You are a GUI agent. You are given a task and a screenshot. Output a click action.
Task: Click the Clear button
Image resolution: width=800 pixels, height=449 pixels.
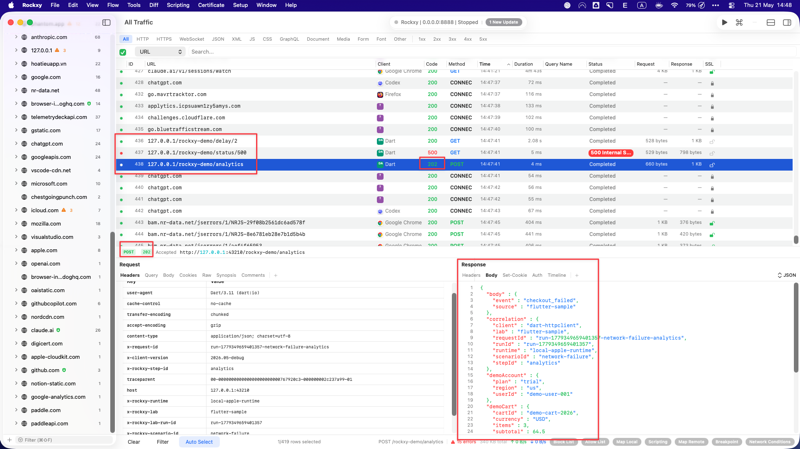134,442
